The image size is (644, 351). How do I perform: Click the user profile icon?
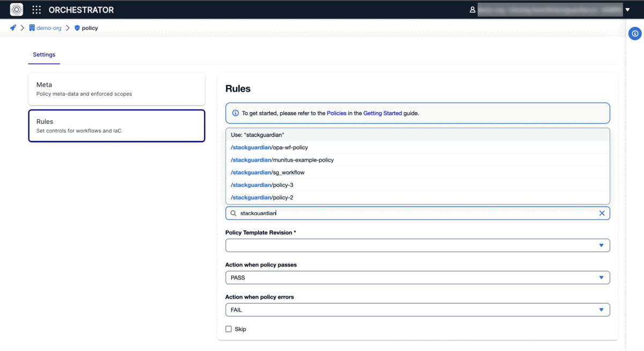(x=472, y=10)
